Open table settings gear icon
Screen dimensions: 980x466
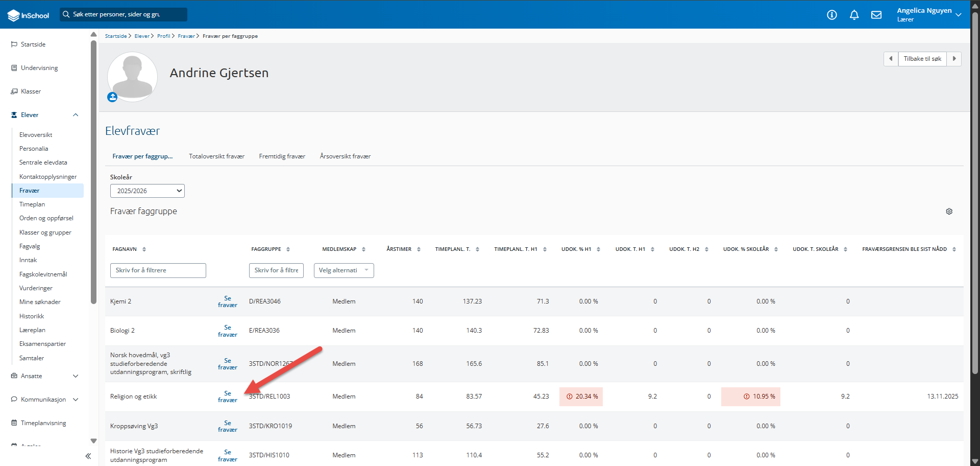point(949,212)
